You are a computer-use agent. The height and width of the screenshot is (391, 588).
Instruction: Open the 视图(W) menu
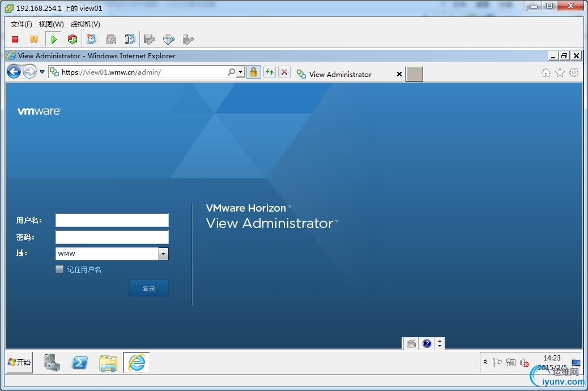coord(51,24)
